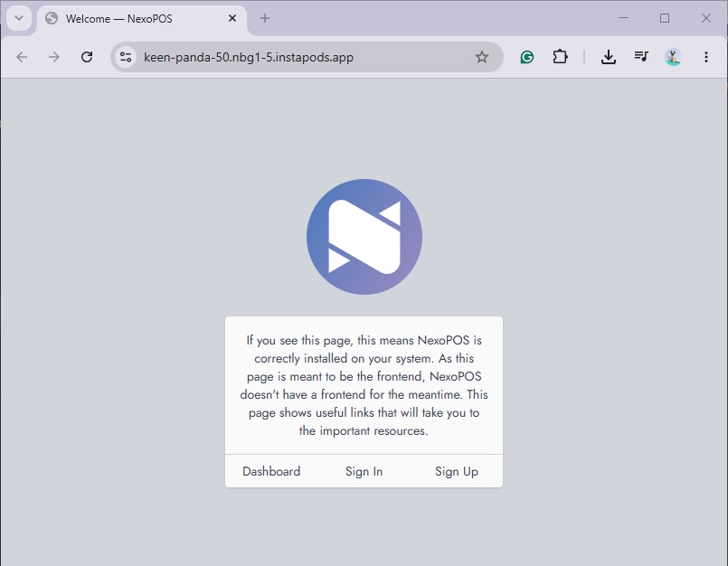The height and width of the screenshot is (566, 728).
Task: Open the Chrome profile avatar
Action: click(673, 57)
